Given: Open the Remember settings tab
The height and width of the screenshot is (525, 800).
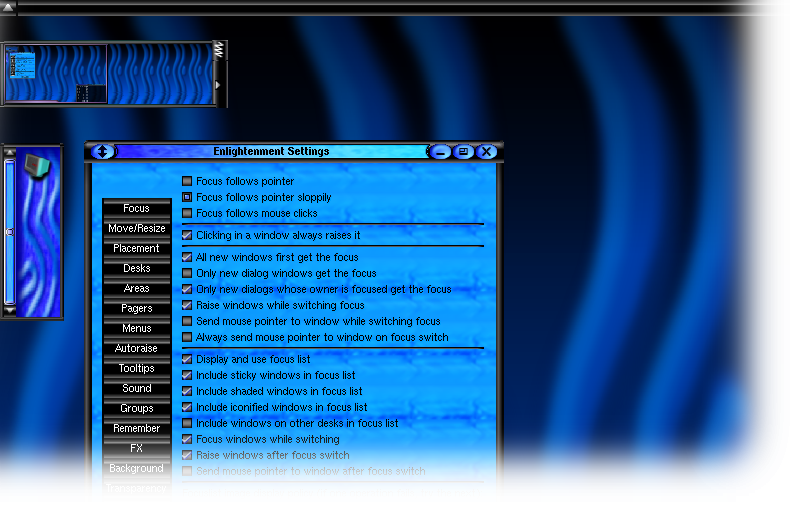Looking at the screenshot, I should click(136, 428).
